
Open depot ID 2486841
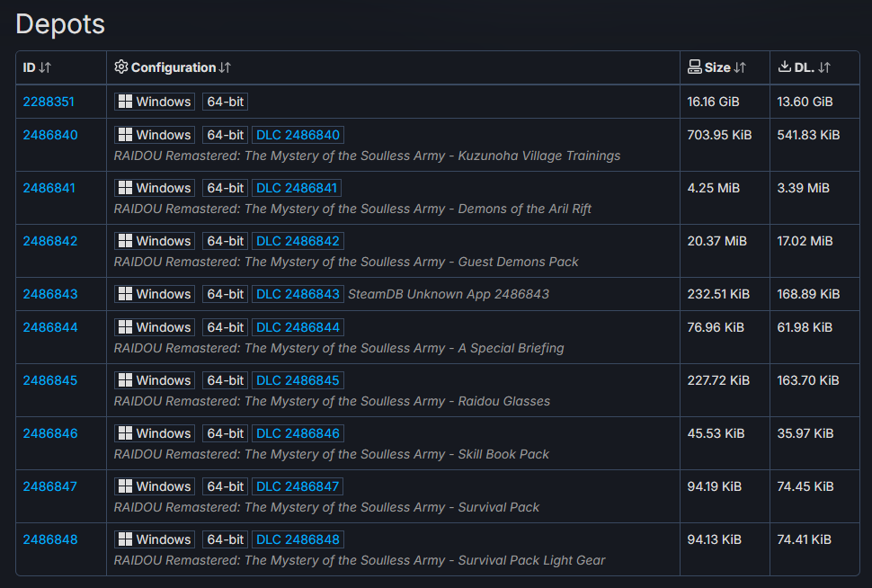(49, 188)
